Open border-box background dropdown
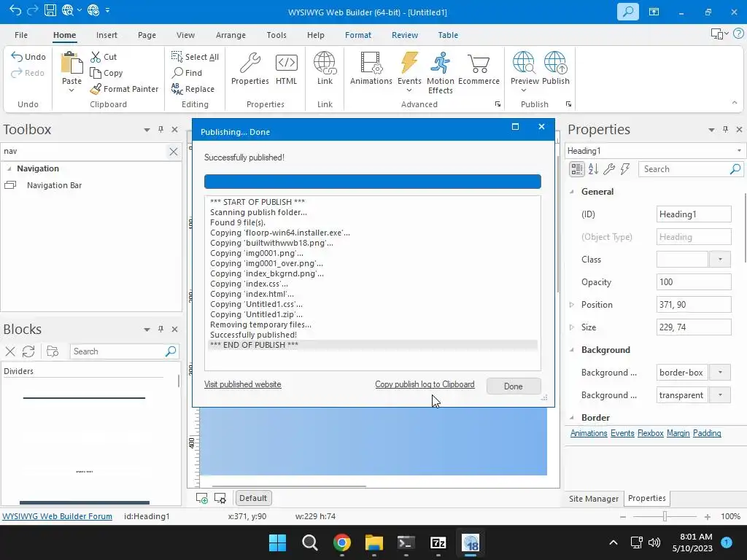The height and width of the screenshot is (560, 747). (720, 373)
